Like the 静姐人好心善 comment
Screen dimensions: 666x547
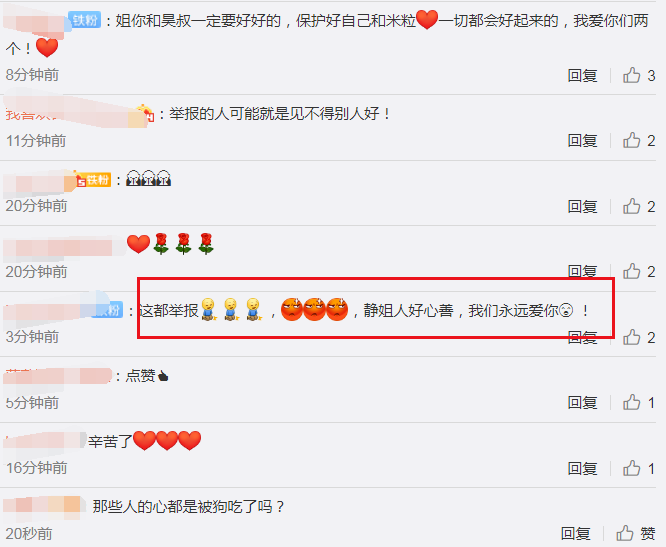[639, 337]
